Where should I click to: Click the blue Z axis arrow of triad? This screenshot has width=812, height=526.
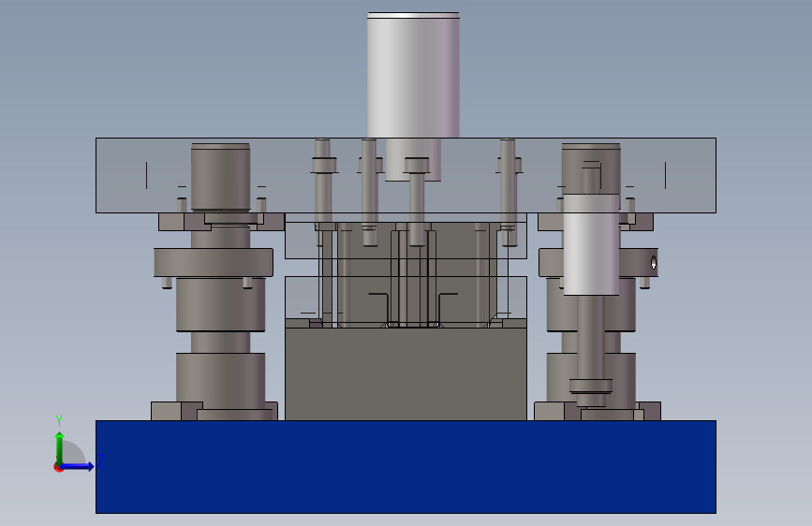point(77,466)
